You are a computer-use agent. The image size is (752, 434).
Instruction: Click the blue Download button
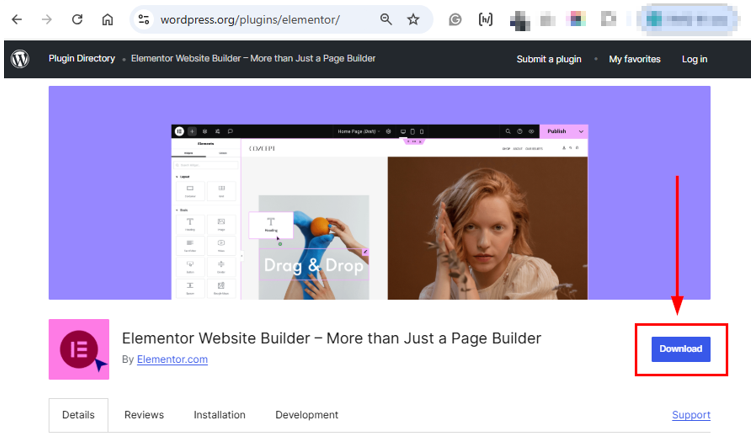681,349
